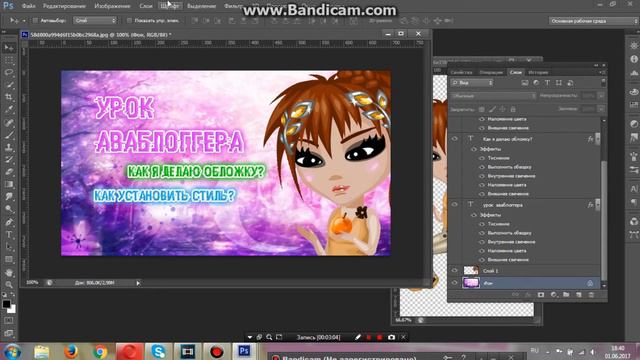Open blending mode dropdown 'Обычные'

coord(493,96)
